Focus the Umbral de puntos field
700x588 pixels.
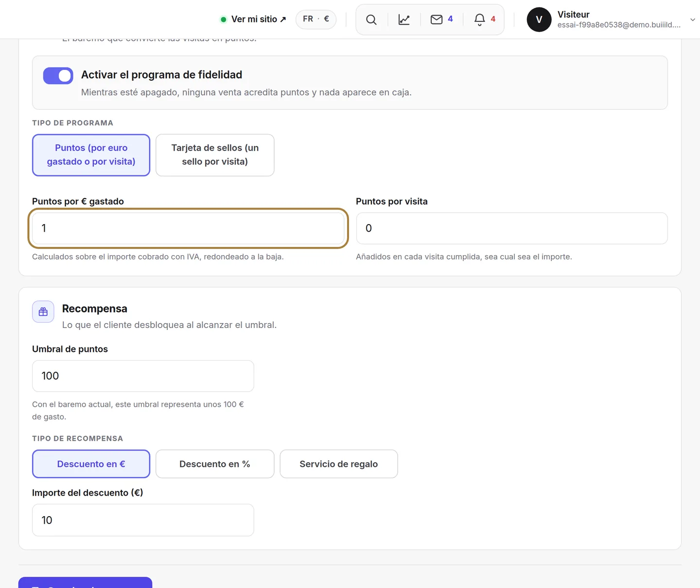(143, 376)
